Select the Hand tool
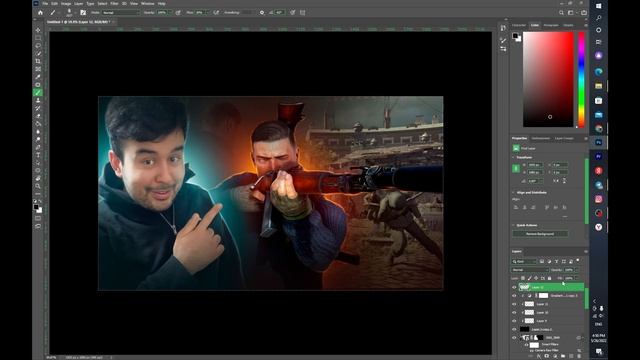 pos(38,178)
